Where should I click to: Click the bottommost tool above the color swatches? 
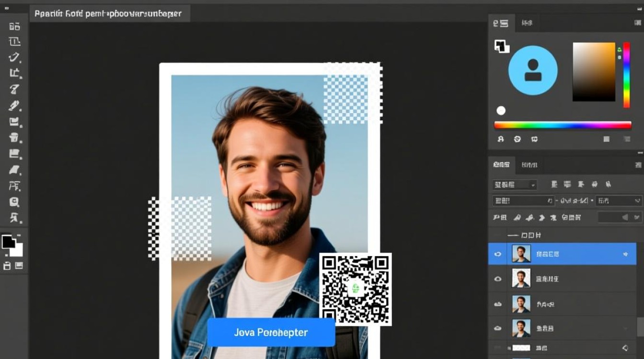(14, 218)
